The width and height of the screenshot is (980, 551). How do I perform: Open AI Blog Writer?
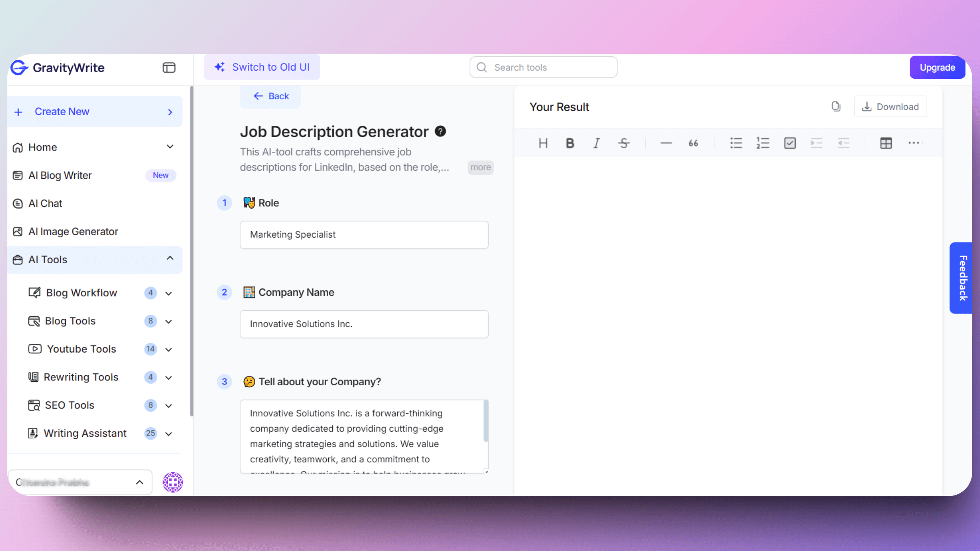click(95, 175)
